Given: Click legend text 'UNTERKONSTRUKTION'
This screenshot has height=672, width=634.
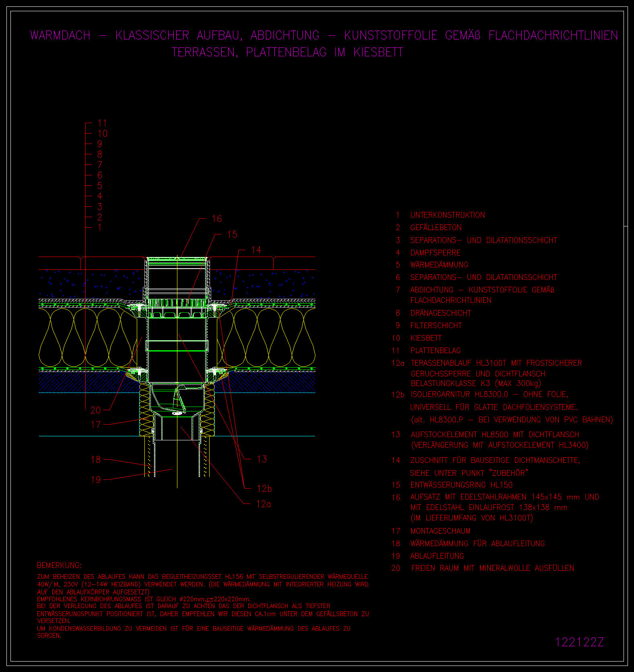Looking at the screenshot, I should pyautogui.click(x=447, y=215).
